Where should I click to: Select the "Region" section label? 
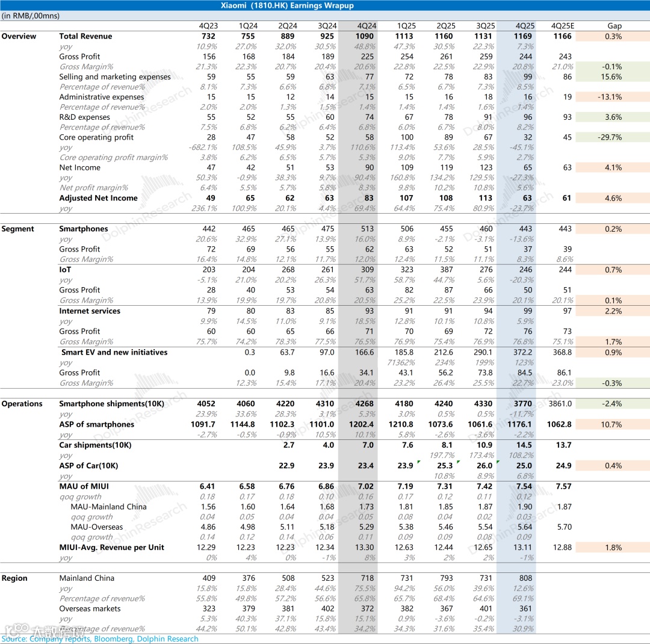[x=14, y=578]
